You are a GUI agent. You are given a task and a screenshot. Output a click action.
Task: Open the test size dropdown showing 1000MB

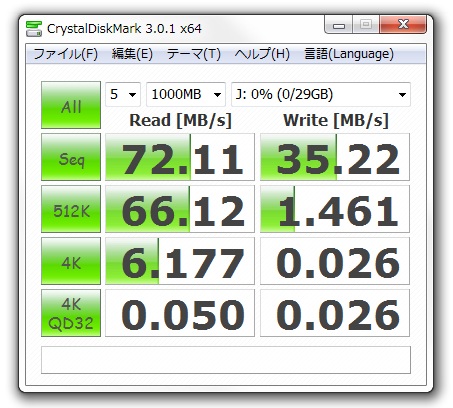(186, 95)
